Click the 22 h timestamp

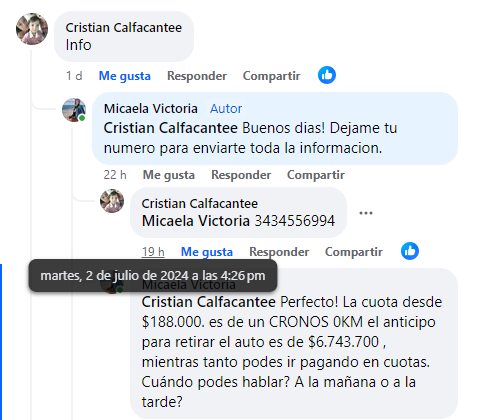[115, 175]
